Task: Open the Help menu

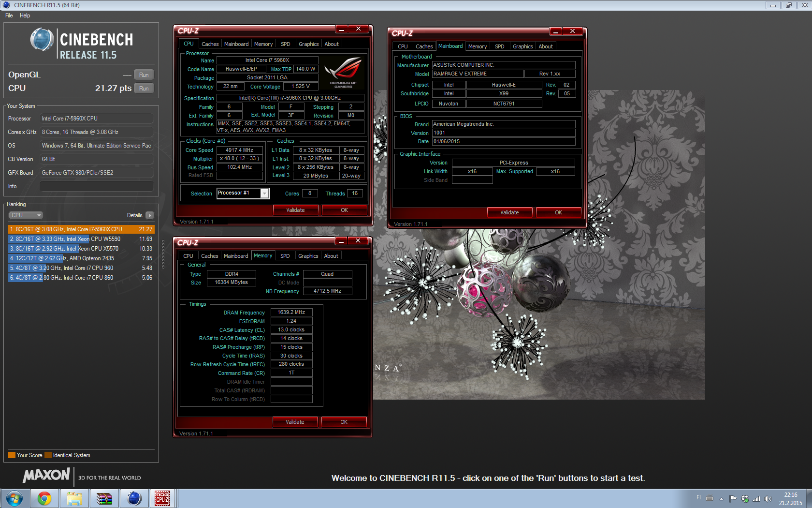Action: (25, 15)
